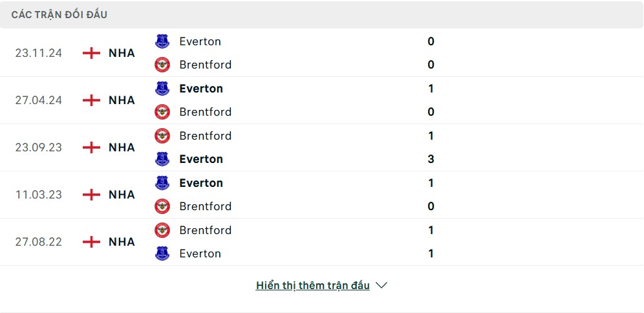Click Everton crest in the 23.11.24 match
Viewport: 644px width, 313px height.
162,41
